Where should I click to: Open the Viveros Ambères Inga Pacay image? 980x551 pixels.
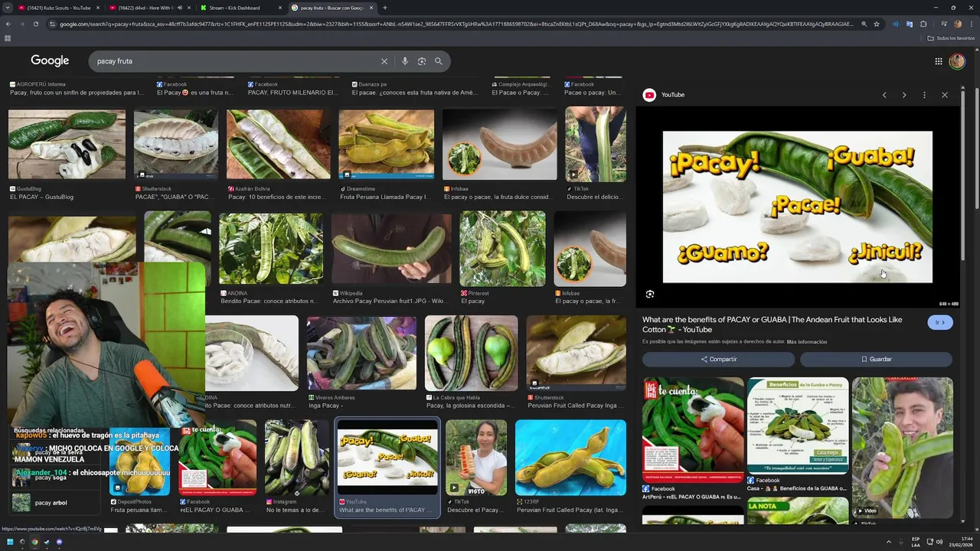point(361,354)
